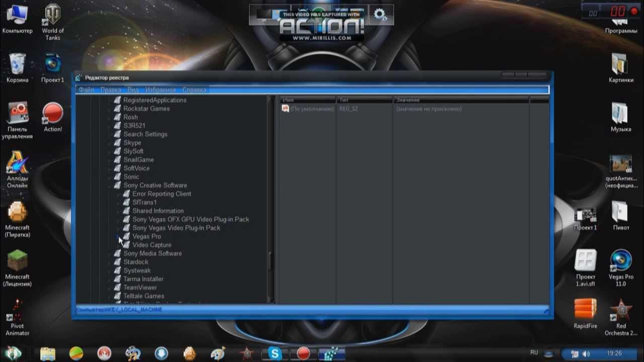Screen dimensions: 644x362
Task: Click the Registry Editor taskbar button
Action: pos(332,353)
